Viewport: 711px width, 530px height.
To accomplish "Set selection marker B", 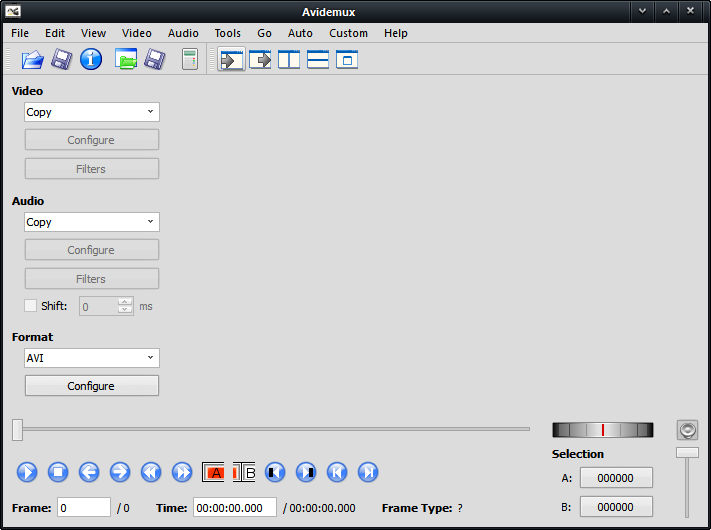I will [x=244, y=472].
